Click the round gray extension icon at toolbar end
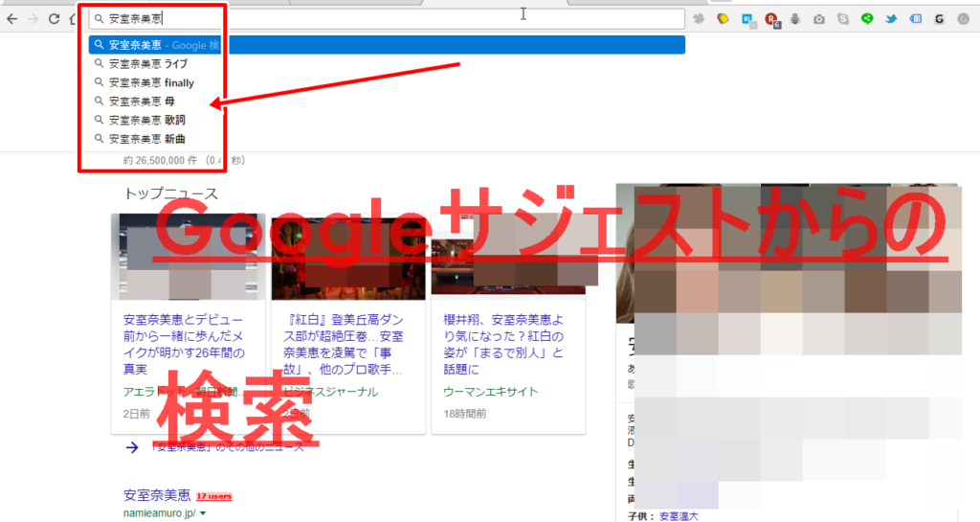Screen dimensions: 980x522 coord(963,19)
